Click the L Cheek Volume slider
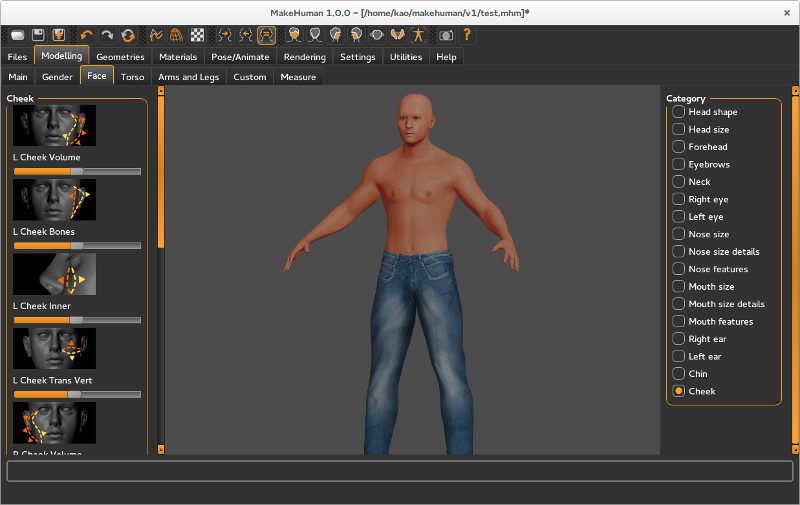 (x=77, y=171)
